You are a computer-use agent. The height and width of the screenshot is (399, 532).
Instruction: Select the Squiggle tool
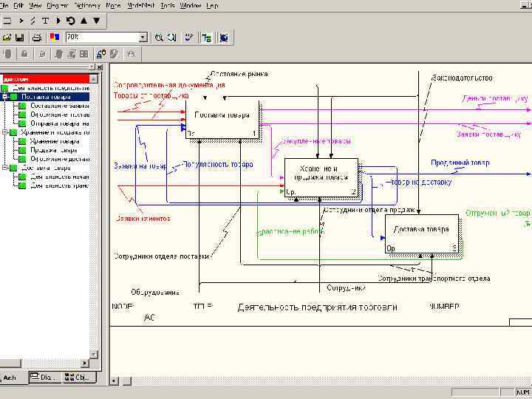click(33, 21)
